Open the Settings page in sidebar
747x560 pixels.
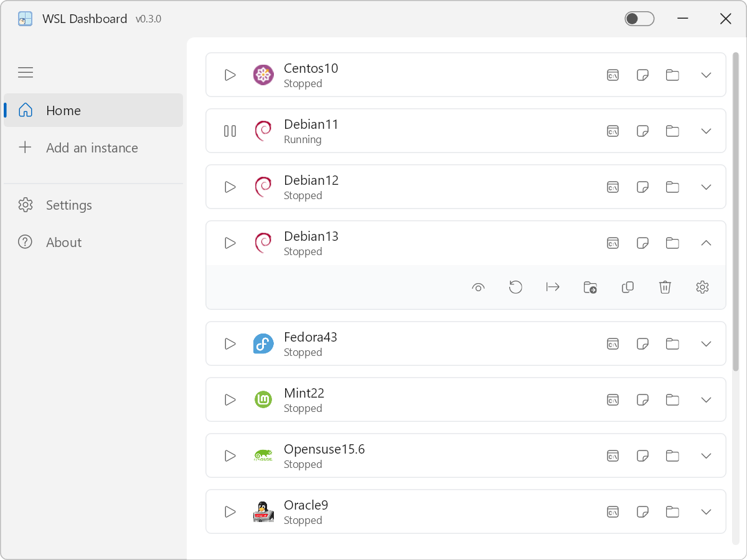(x=68, y=205)
